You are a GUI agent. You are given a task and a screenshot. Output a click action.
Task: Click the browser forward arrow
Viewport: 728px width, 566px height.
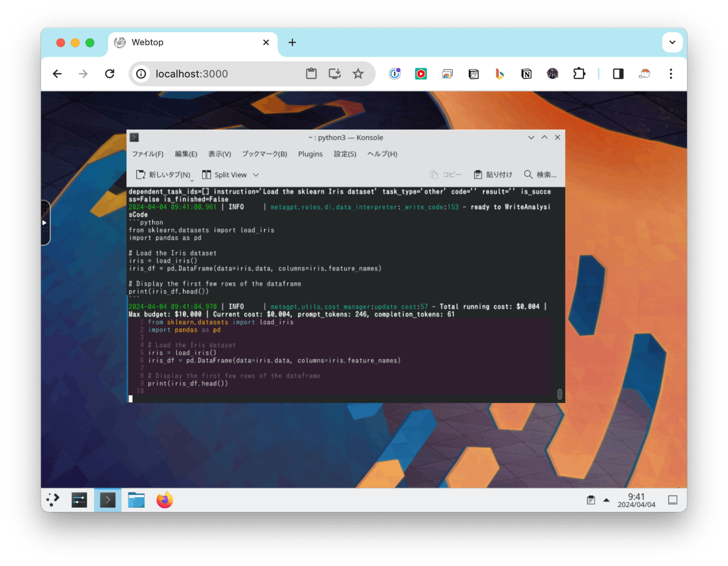coord(83,74)
